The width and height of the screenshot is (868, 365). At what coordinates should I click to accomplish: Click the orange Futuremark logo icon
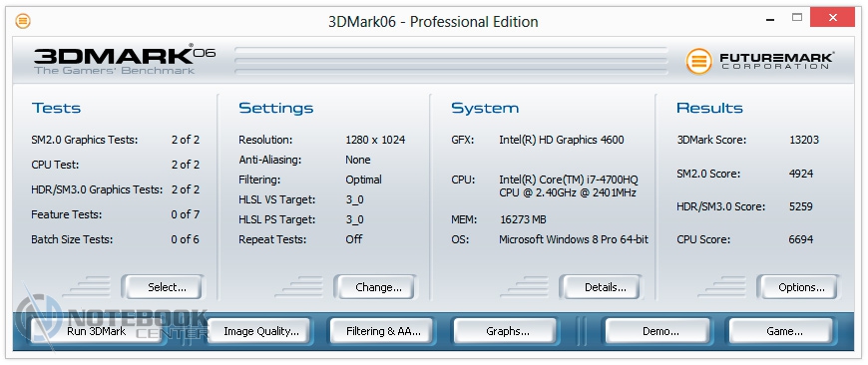[698, 62]
